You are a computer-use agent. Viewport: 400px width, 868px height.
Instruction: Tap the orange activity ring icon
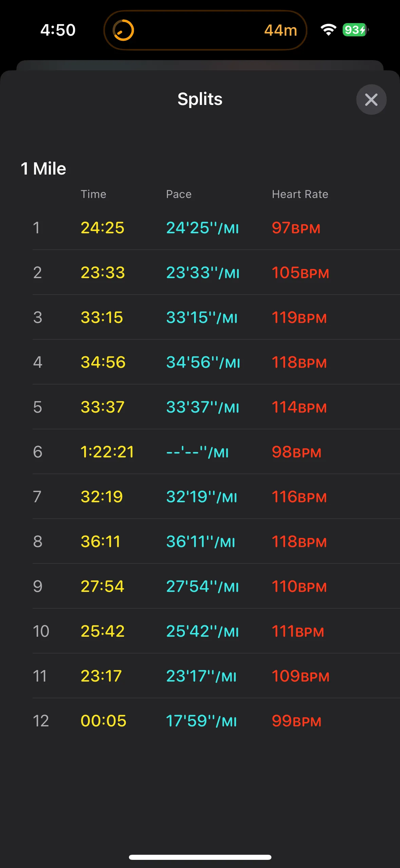[x=123, y=30]
